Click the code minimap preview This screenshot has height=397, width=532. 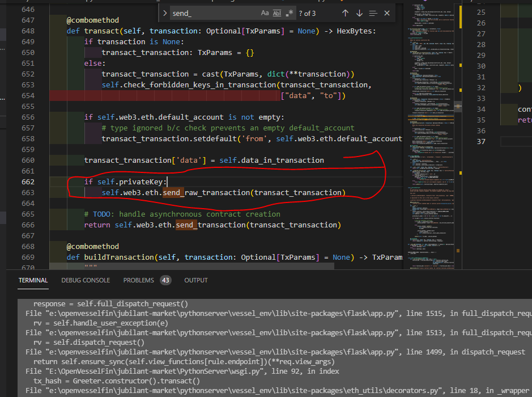[431, 136]
